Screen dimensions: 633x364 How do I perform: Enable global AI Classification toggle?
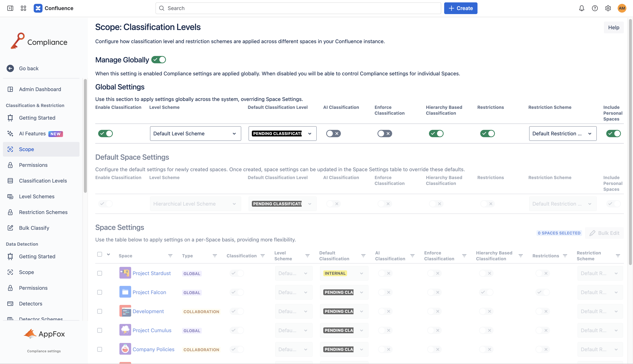(333, 134)
